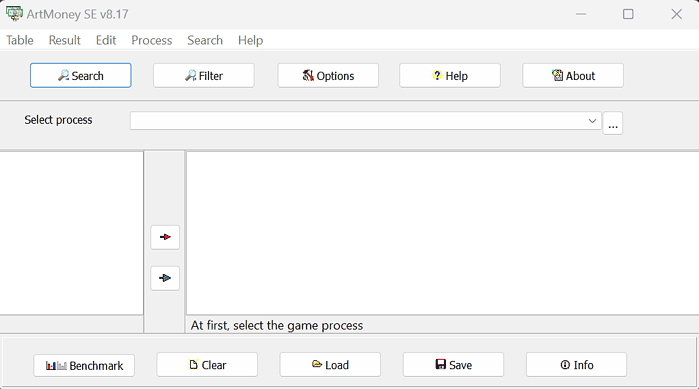Open the Process menu

coord(152,40)
